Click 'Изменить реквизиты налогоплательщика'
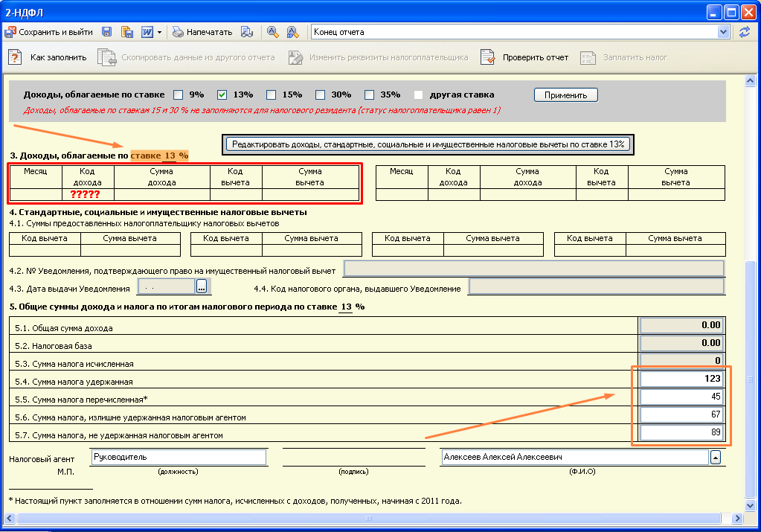Screen dimensions: 761x532 [379, 57]
